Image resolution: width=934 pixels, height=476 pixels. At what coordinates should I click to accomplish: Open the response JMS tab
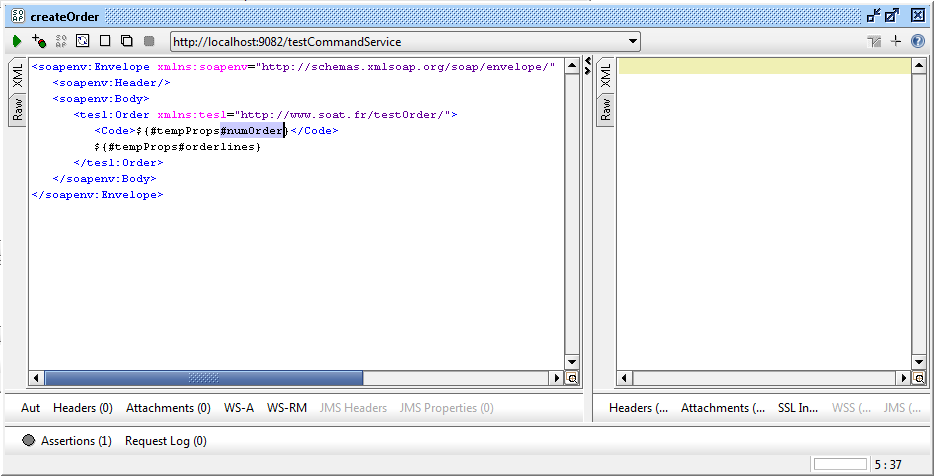(x=902, y=408)
